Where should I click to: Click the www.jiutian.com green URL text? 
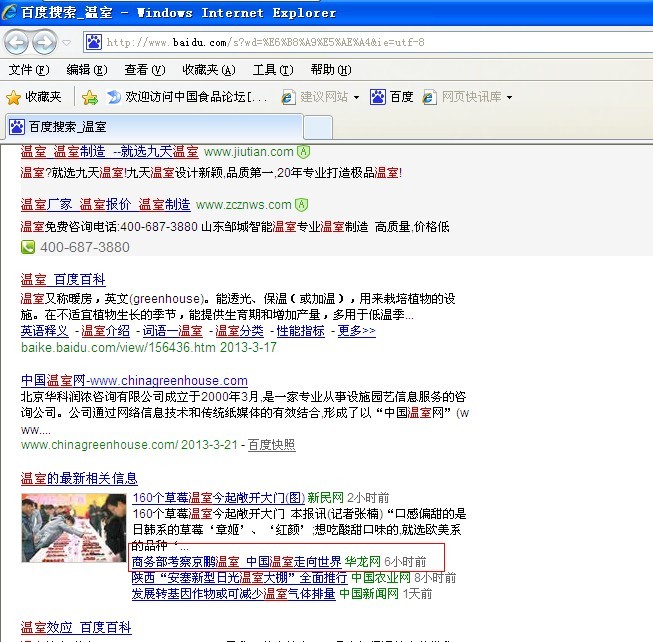click(x=249, y=152)
